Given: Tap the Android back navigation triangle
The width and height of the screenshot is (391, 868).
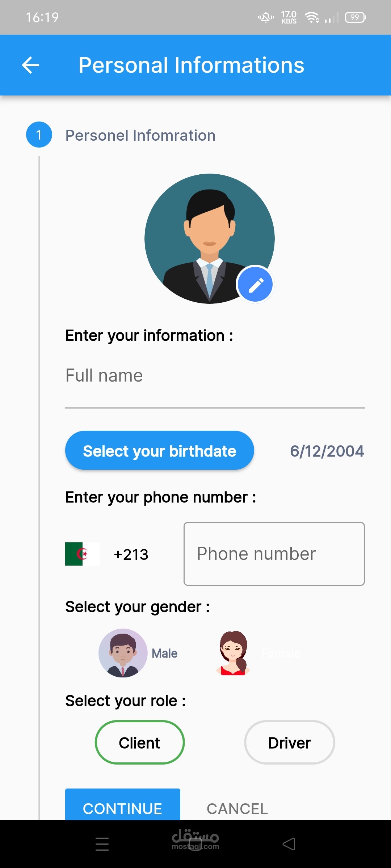Looking at the screenshot, I should [289, 844].
